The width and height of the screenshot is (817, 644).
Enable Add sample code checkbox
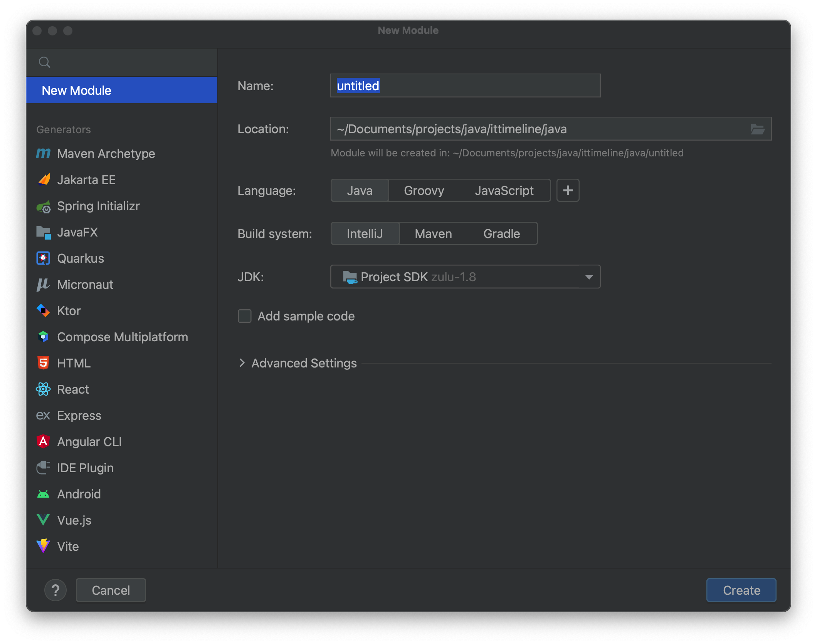click(x=245, y=316)
